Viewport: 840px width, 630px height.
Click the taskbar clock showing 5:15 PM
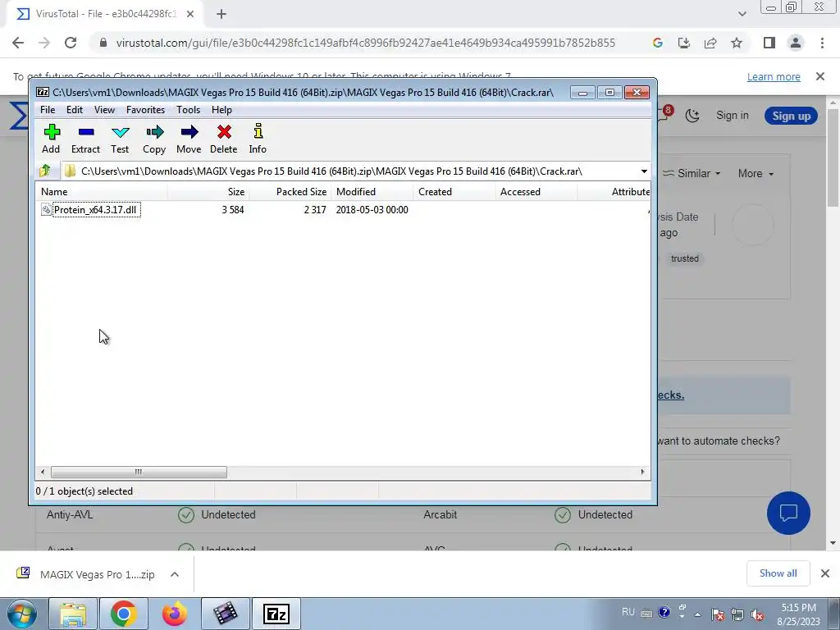tap(798, 614)
